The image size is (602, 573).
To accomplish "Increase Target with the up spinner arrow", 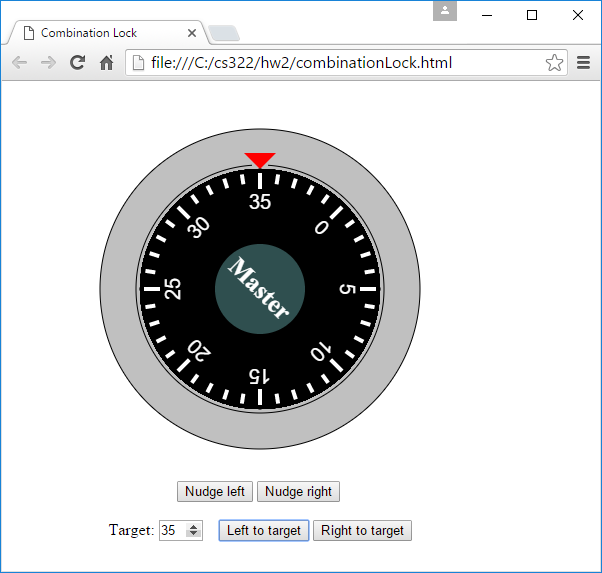I will (194, 527).
